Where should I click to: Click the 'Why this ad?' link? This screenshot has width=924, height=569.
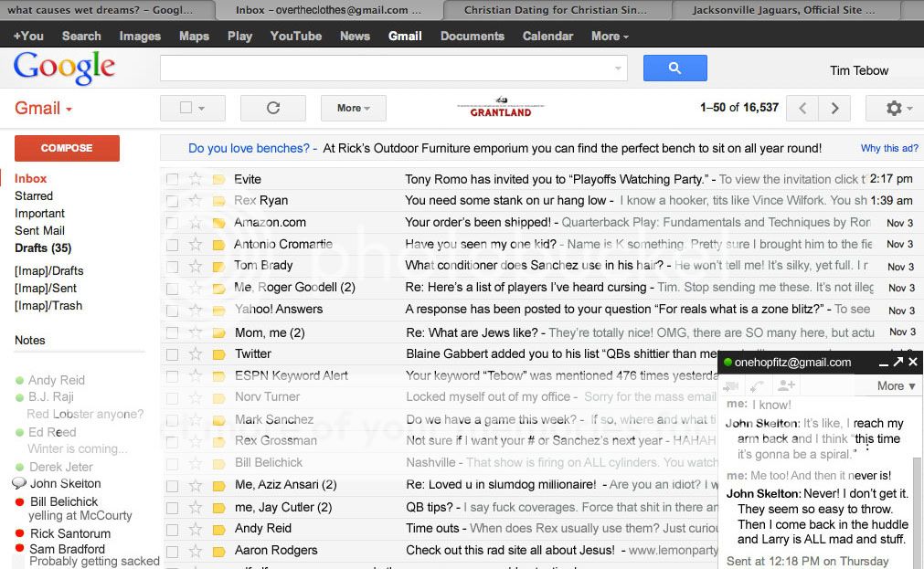coord(889,148)
